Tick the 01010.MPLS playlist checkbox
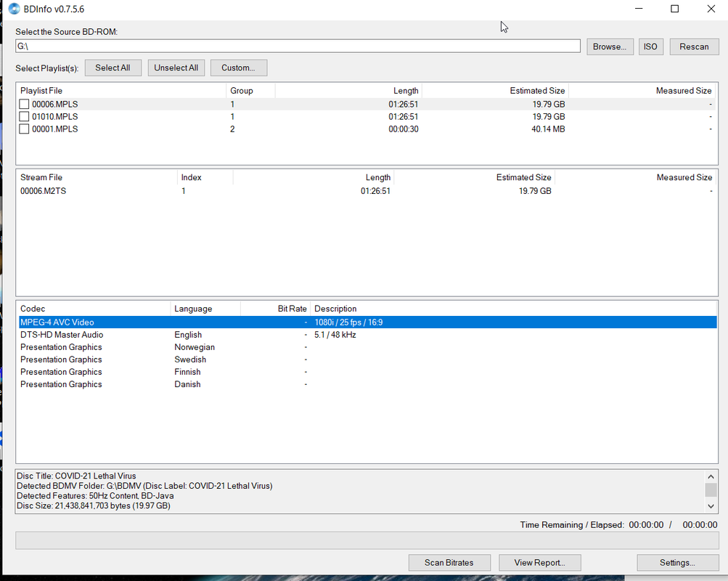This screenshot has width=728, height=581. [24, 117]
